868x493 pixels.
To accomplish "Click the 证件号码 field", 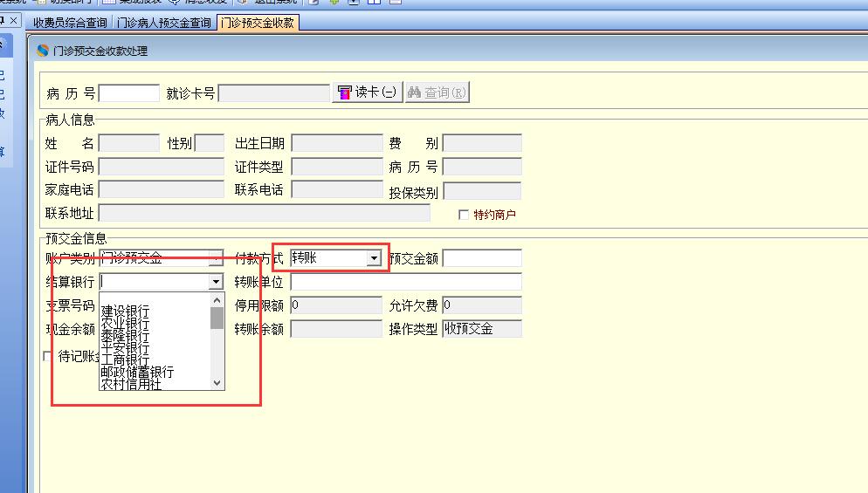I will pos(161,167).
